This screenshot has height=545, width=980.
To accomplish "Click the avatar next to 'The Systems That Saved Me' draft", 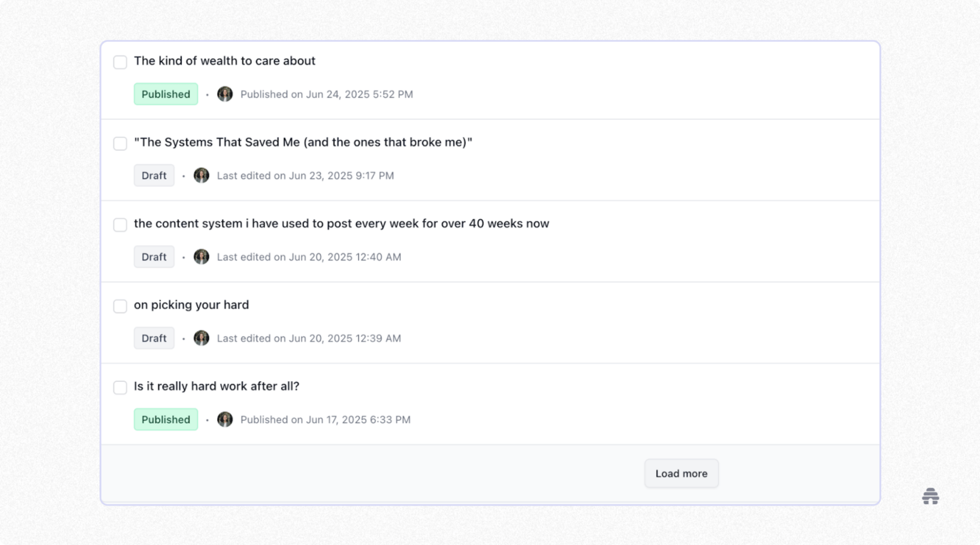I will (202, 175).
